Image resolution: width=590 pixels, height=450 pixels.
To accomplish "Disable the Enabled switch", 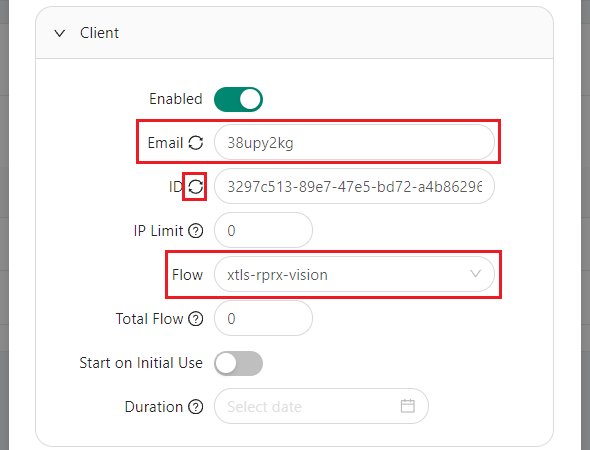I will (238, 99).
